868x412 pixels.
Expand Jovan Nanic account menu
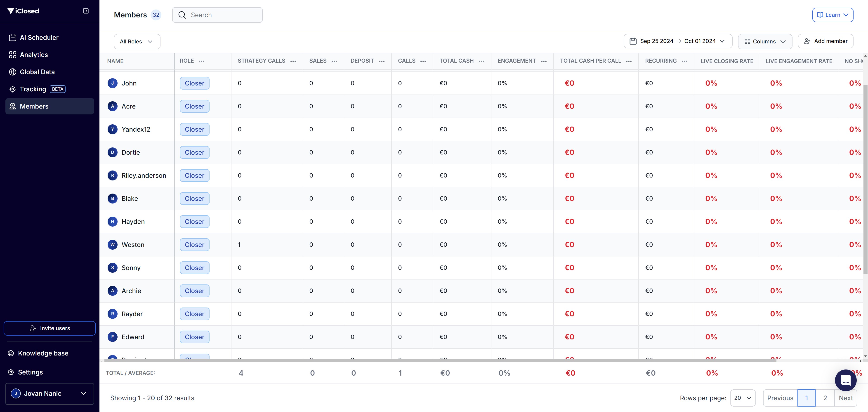[50, 393]
